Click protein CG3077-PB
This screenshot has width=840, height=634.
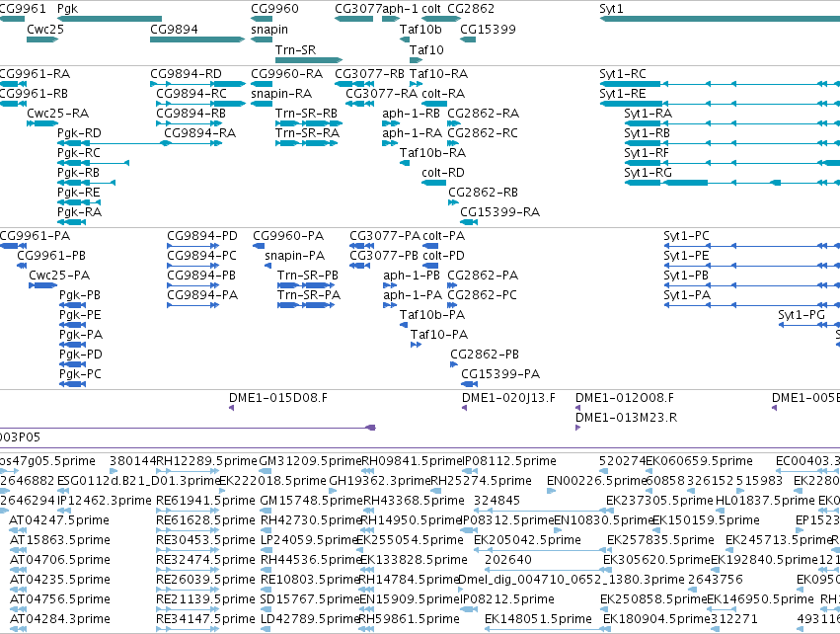pos(359,266)
